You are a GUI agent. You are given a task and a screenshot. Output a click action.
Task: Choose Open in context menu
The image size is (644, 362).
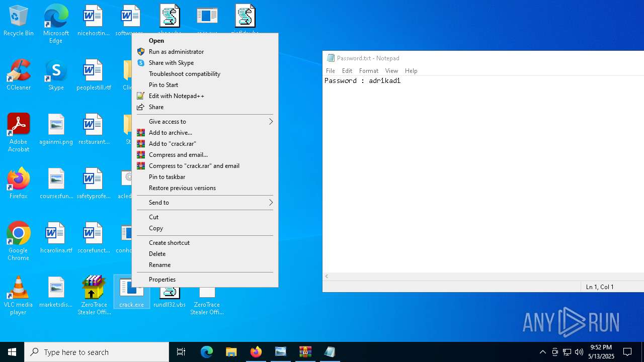coord(205,41)
